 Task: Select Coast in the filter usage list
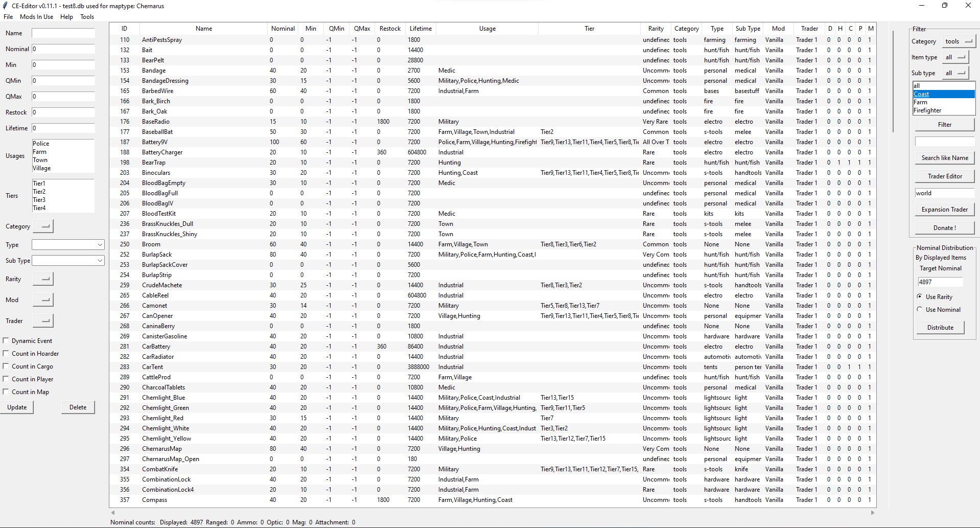(x=944, y=94)
